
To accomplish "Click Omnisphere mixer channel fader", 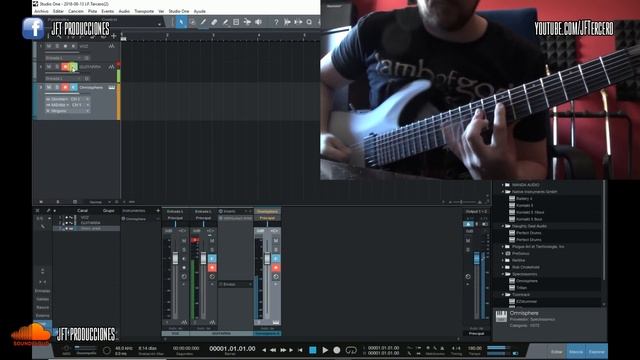I will (267, 258).
